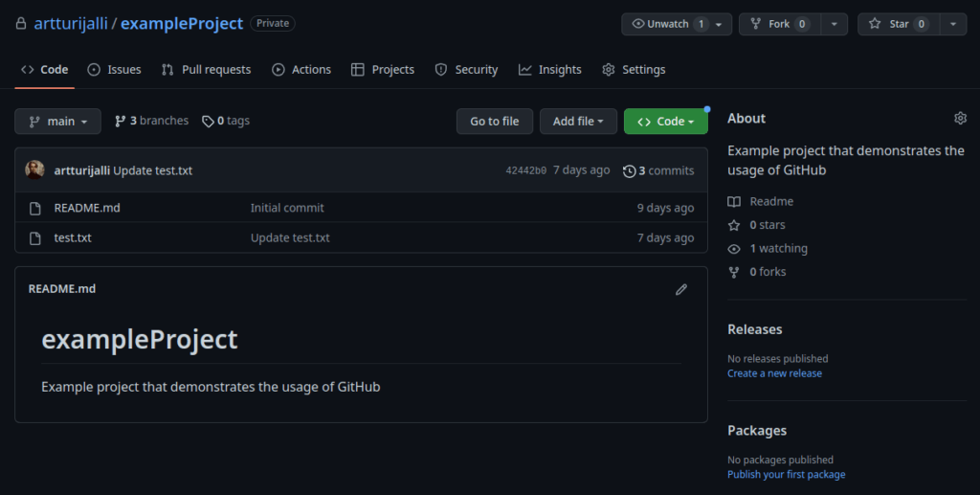Click the tag icon beside 0 tags
The height and width of the screenshot is (495, 980).
tap(208, 122)
